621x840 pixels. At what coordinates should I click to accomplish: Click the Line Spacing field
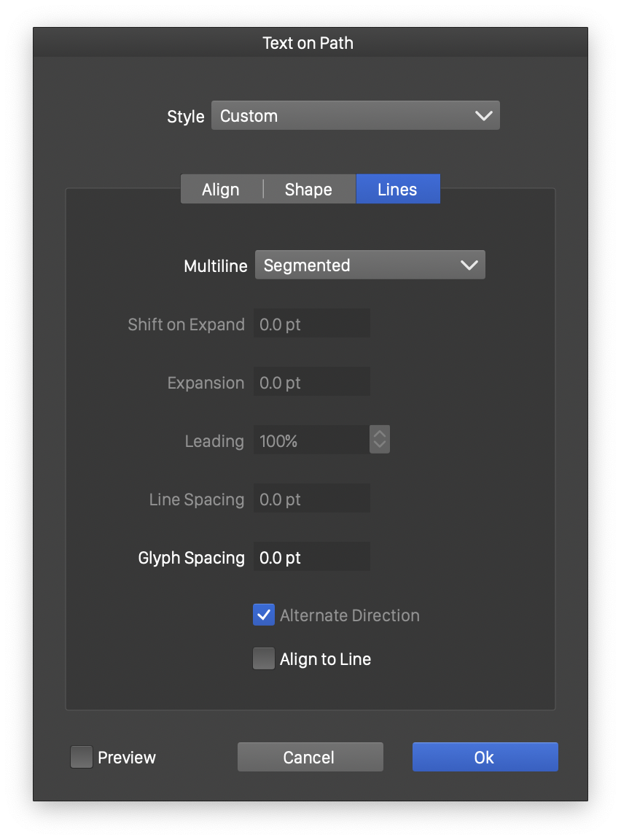(311, 499)
